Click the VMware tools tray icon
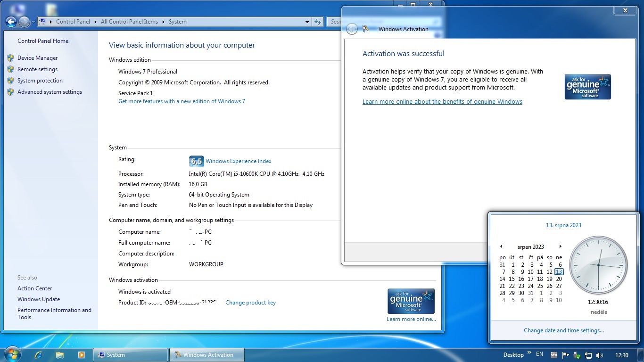This screenshot has width=644, height=362. tap(554, 355)
